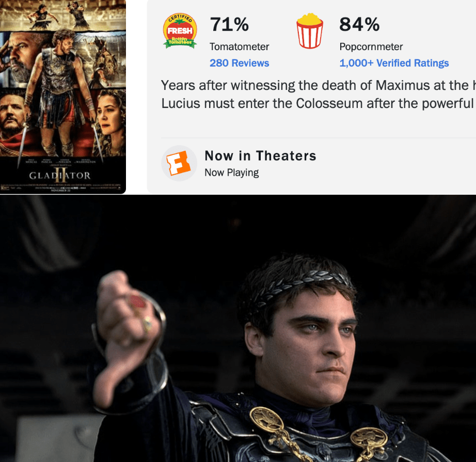Open the 1,000+ Verified Ratings link
Image resolution: width=476 pixels, height=462 pixels.
point(394,63)
